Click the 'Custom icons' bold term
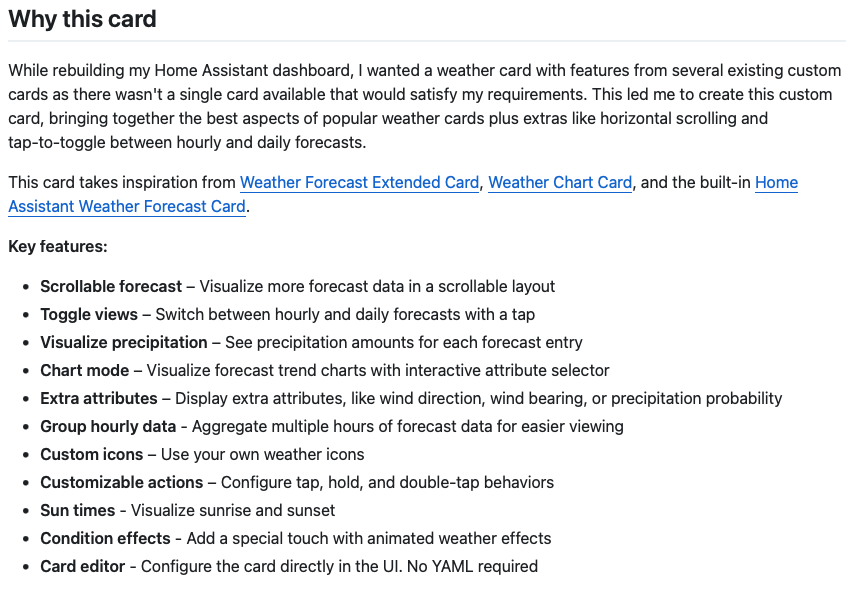The height and width of the screenshot is (591, 860). click(x=92, y=454)
